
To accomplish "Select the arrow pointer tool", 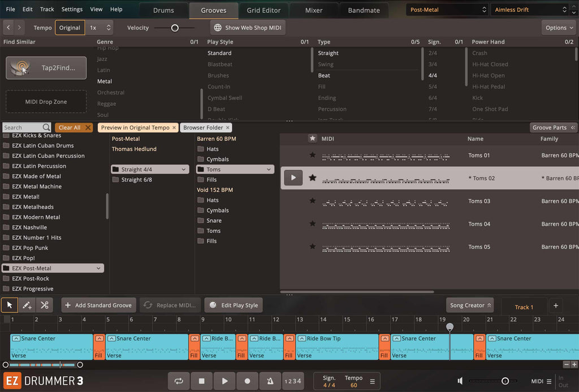I will click(x=10, y=305).
